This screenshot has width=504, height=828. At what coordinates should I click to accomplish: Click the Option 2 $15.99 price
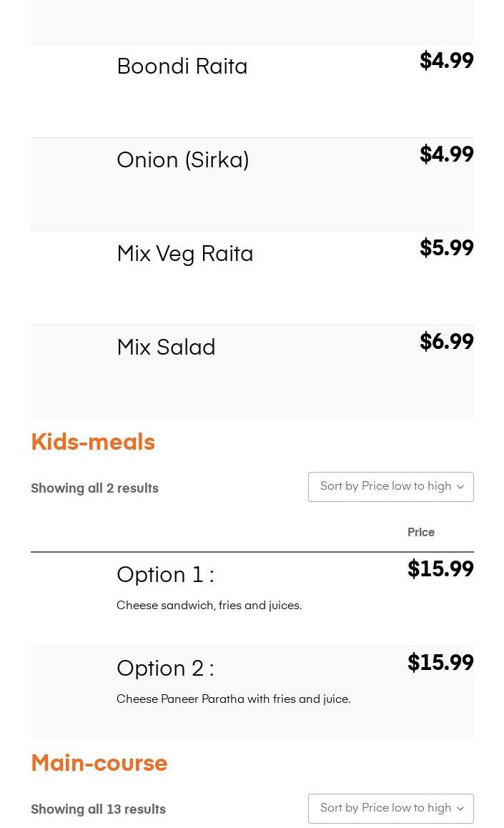coord(440,664)
